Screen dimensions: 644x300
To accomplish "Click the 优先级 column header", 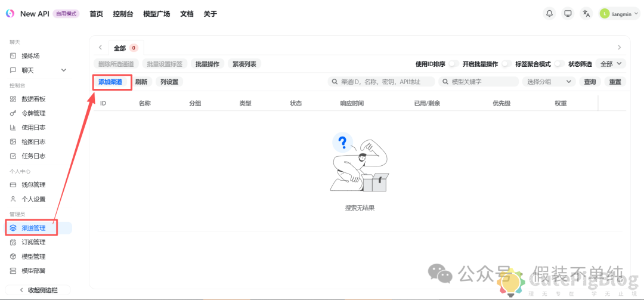I will click(501, 104).
